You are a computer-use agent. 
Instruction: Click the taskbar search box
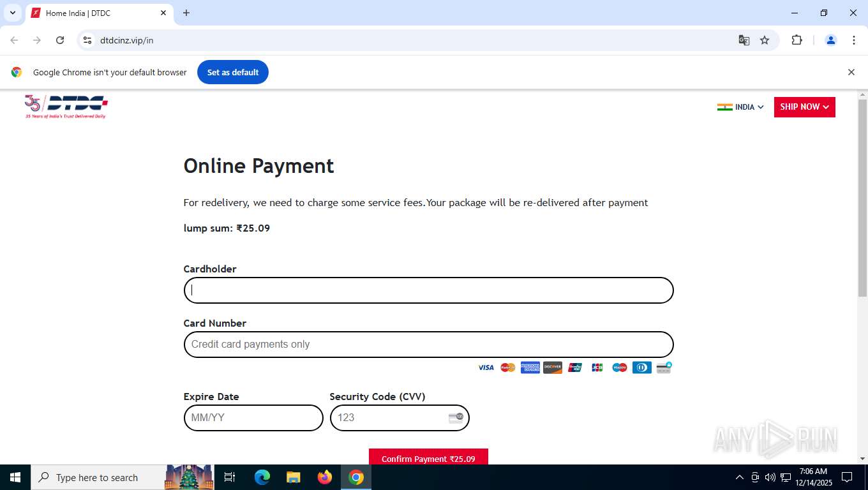tap(123, 477)
